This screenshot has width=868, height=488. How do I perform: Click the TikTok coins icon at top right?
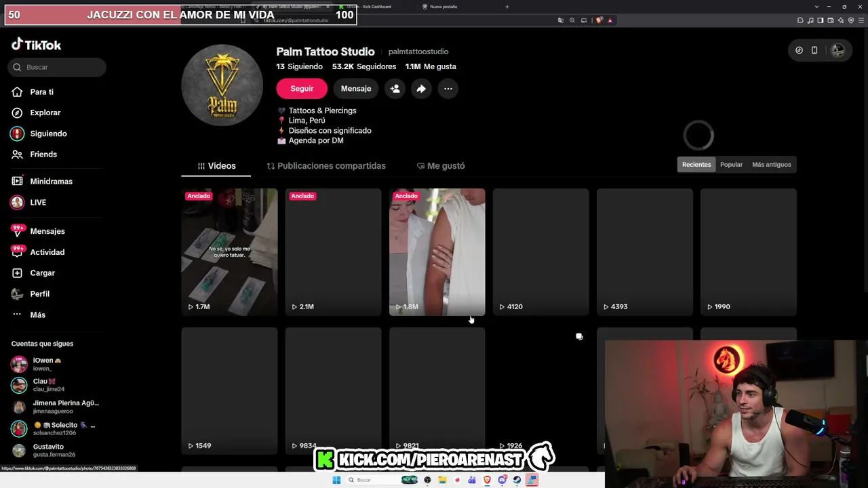(x=799, y=50)
